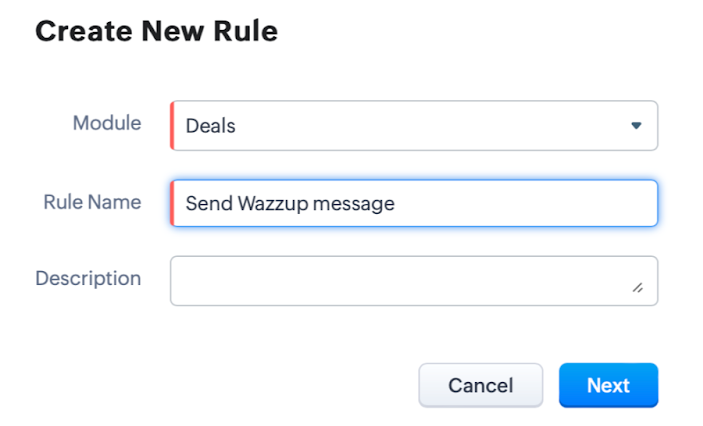Click the 'Description' field label
This screenshot has height=426, width=703.
pyautogui.click(x=88, y=277)
